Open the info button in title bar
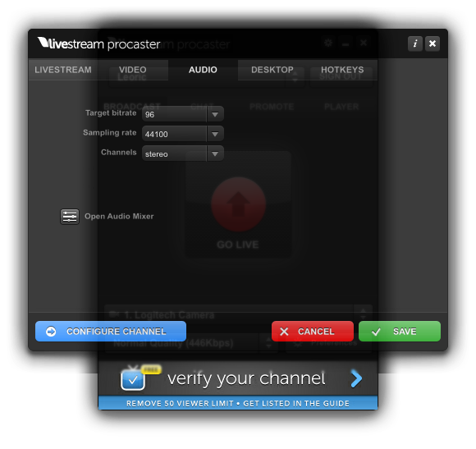 click(415, 44)
